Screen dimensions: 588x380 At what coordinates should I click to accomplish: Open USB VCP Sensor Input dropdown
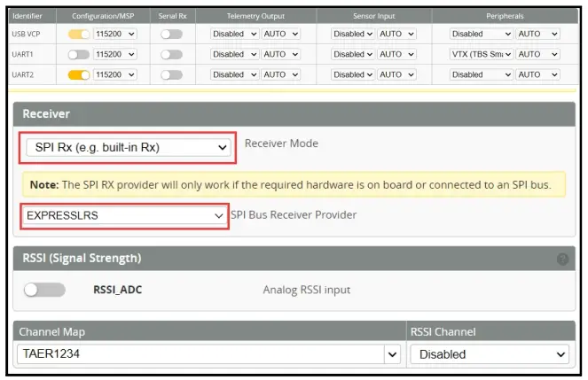[x=353, y=34]
